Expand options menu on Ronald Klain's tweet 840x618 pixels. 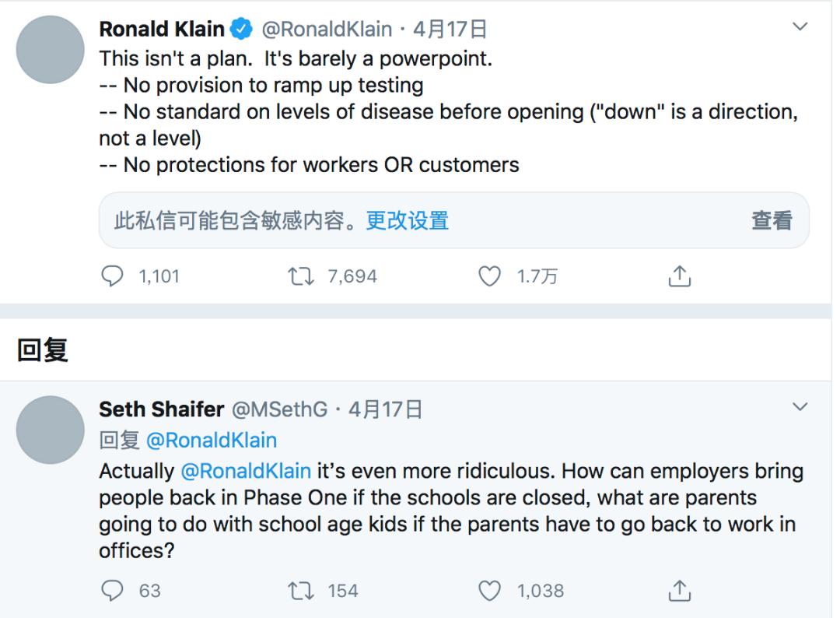tap(799, 28)
